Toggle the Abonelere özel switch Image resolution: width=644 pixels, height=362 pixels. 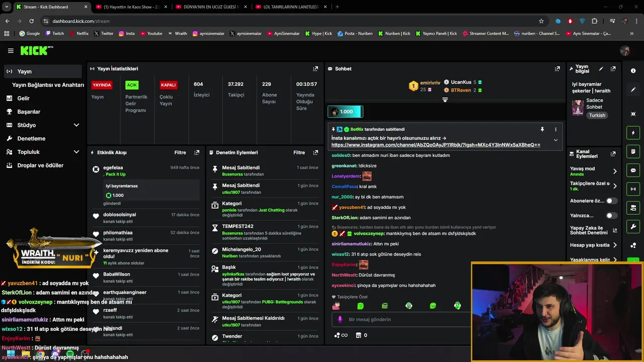(x=611, y=201)
